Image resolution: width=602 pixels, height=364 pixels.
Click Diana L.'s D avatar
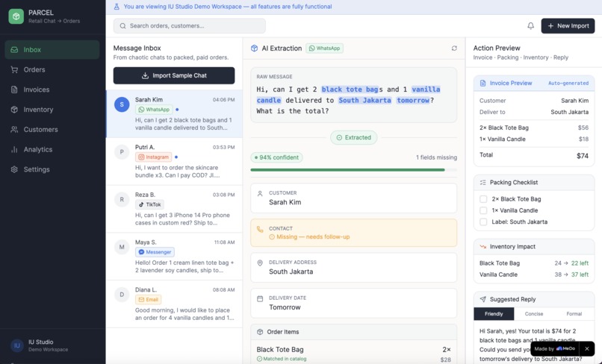coord(122,295)
